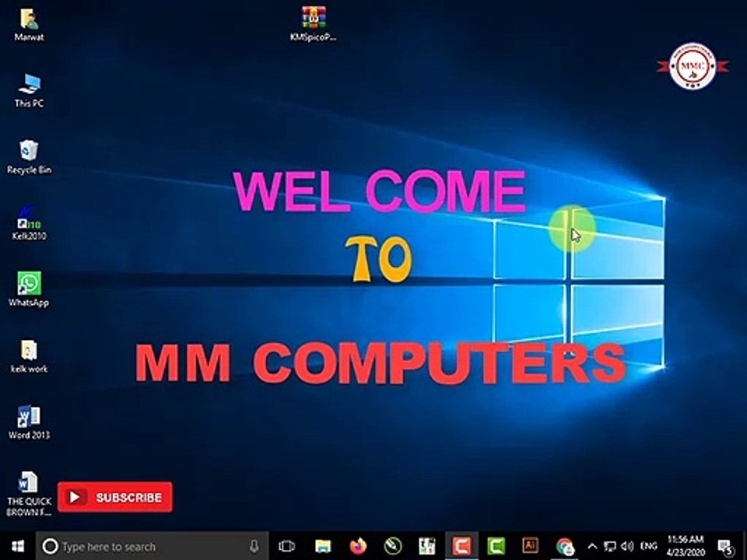Open Google Chrome from the taskbar
Viewport: 747px width, 560px height.
coord(566,546)
